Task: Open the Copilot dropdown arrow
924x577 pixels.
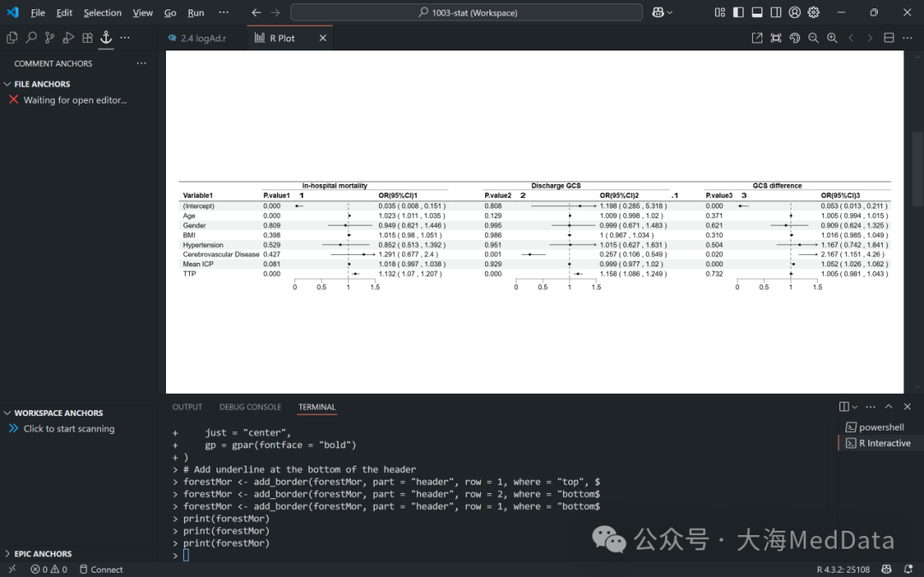Action: pyautogui.click(x=670, y=12)
